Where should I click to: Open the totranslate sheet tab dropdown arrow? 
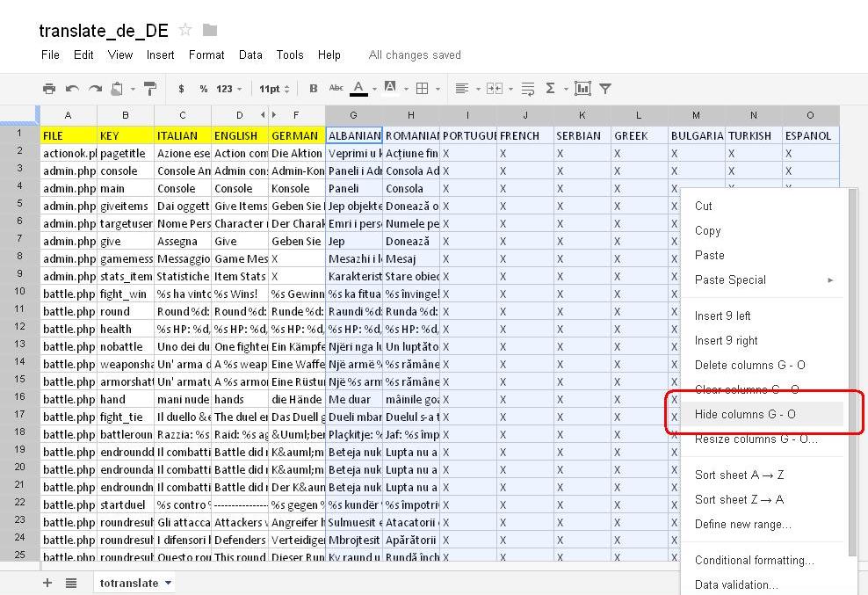coord(168,583)
